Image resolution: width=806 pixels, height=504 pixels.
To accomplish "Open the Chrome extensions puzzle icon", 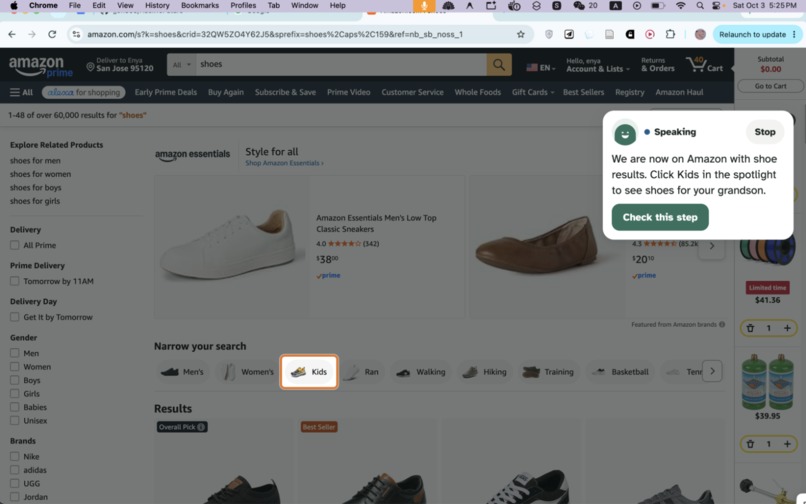I will point(670,34).
